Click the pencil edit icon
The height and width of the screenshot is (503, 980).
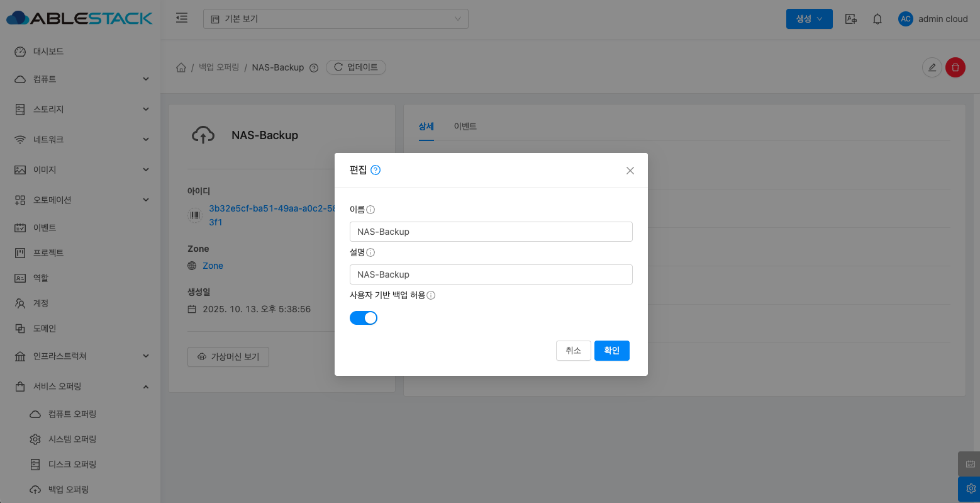(x=932, y=67)
